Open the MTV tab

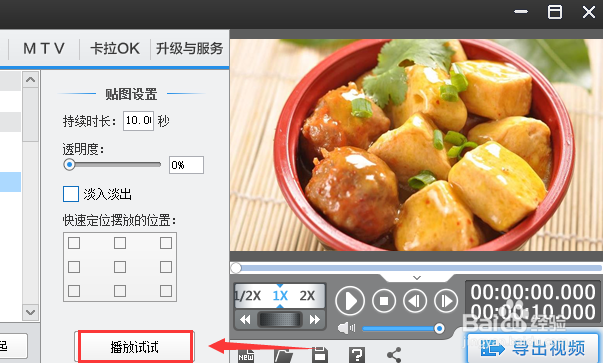[43, 49]
